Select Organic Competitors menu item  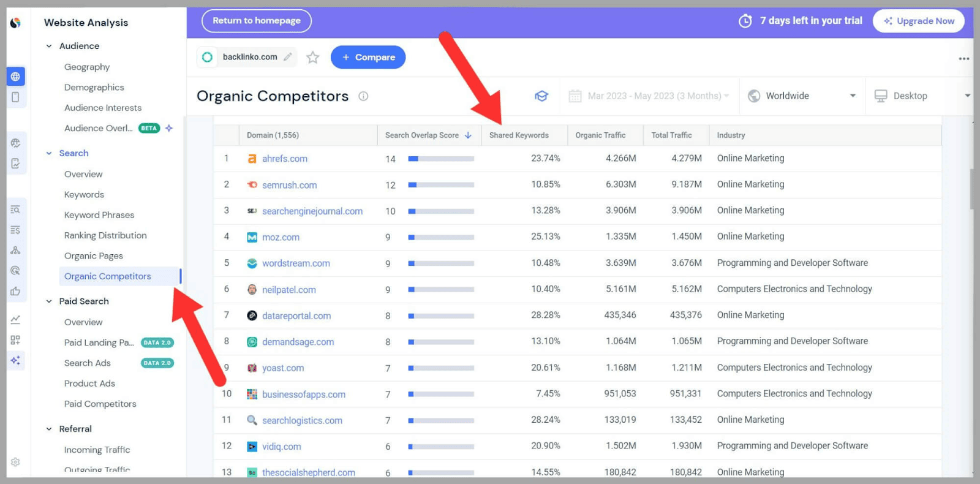pos(119,276)
